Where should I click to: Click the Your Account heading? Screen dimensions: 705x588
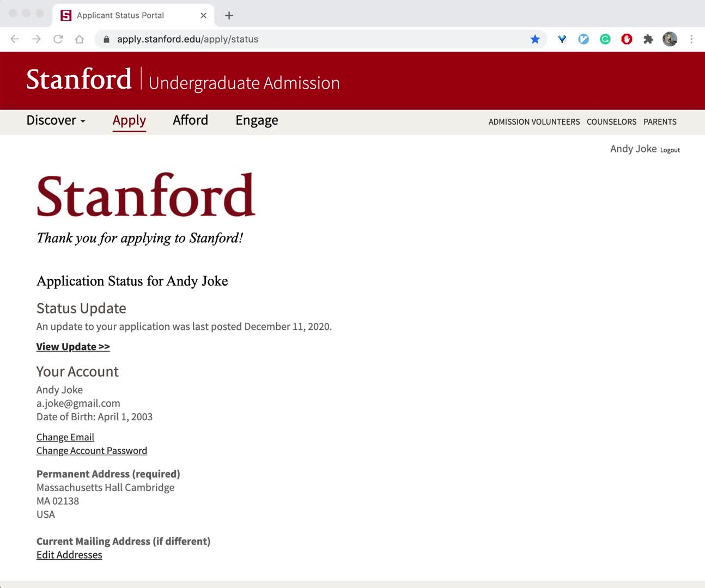[x=77, y=372]
